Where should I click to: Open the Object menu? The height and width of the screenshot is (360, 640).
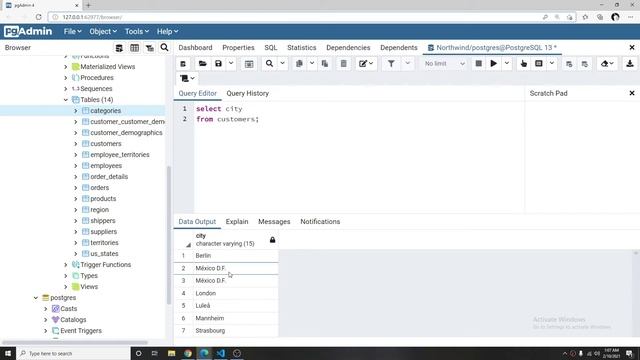click(103, 31)
